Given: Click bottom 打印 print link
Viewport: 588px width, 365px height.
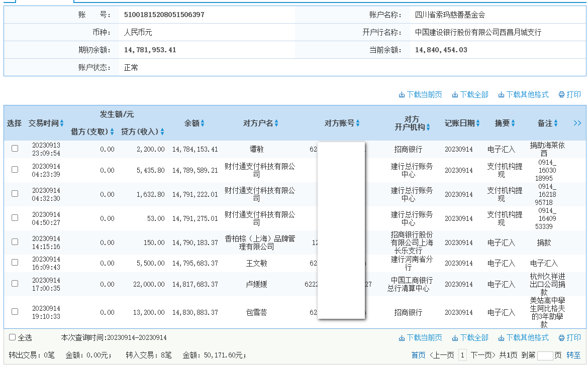Looking at the screenshot, I should tap(569, 338).
